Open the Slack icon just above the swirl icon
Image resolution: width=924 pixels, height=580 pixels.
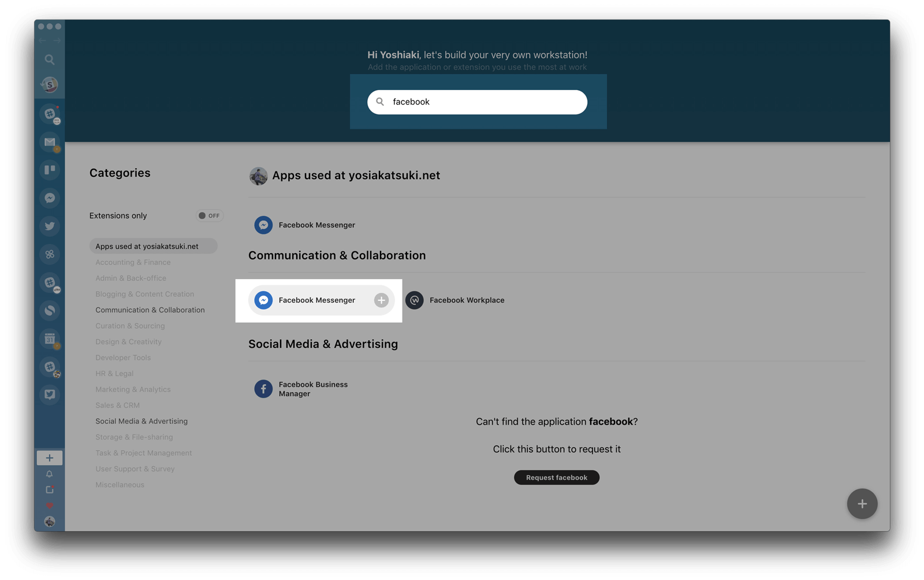coord(50,282)
